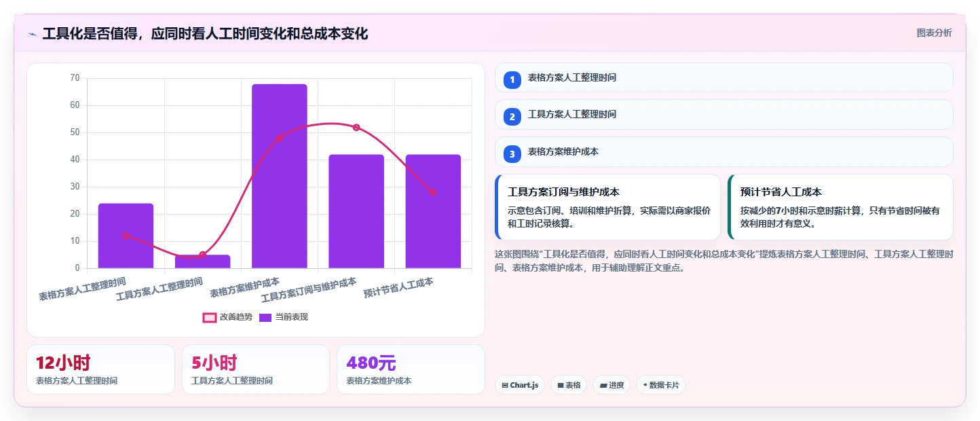Click number badge 2 in the list
The height and width of the screenshot is (421, 980).
click(x=512, y=117)
